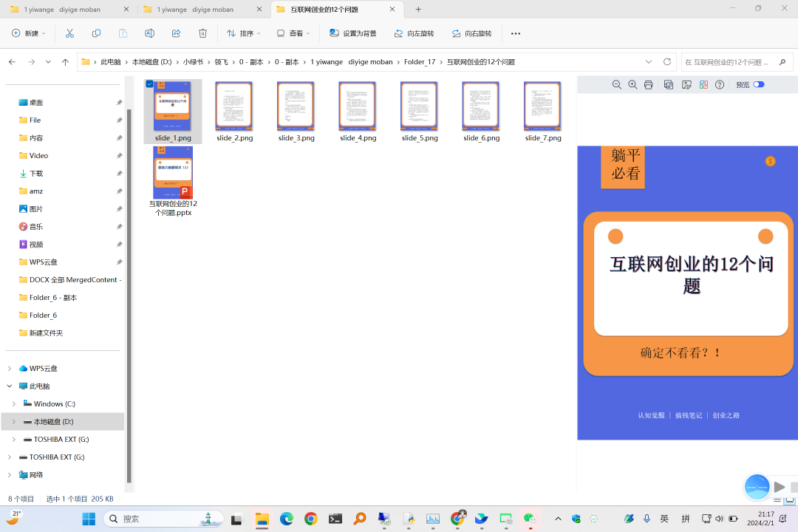The width and height of the screenshot is (798, 532).
Task: Click the search magnifier icon in the search box
Action: (x=782, y=62)
